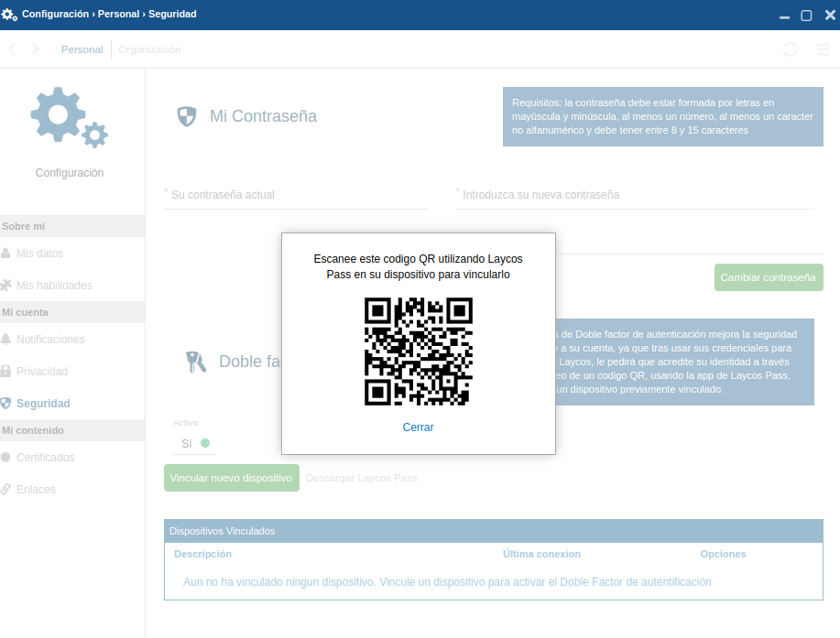The width and height of the screenshot is (840, 638).
Task: Click the puzzle icon beside Mis habilidades
Action: (5, 286)
